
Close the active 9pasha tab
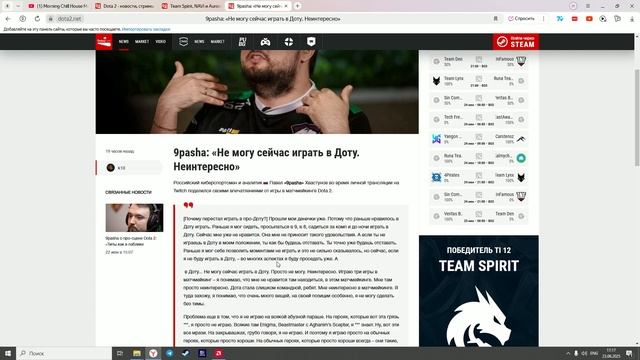(x=286, y=6)
